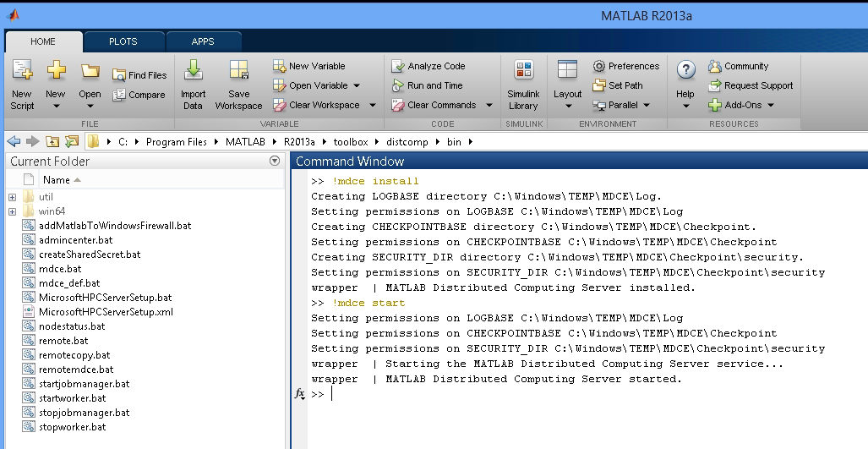Click R2013a in the address path
The height and width of the screenshot is (449, 868).
[x=299, y=142]
